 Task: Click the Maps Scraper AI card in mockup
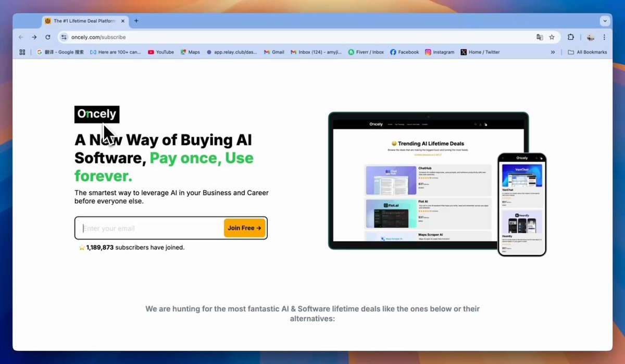pos(428,236)
